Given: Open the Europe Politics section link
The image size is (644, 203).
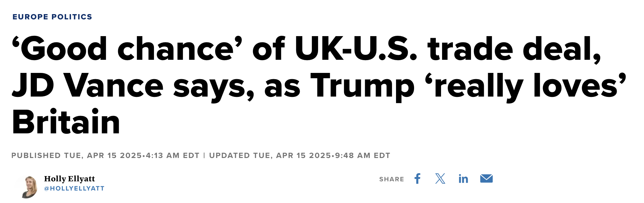Looking at the screenshot, I should pyautogui.click(x=52, y=17).
